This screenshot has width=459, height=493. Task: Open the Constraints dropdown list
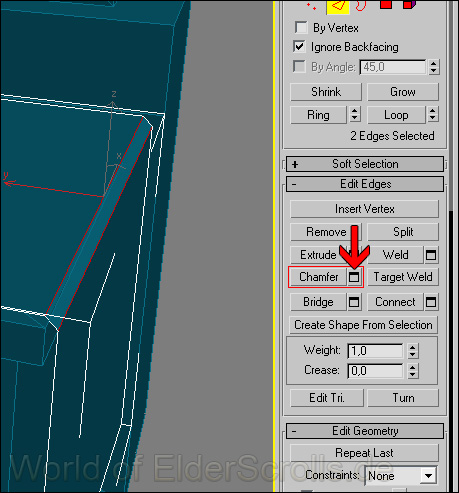click(428, 476)
